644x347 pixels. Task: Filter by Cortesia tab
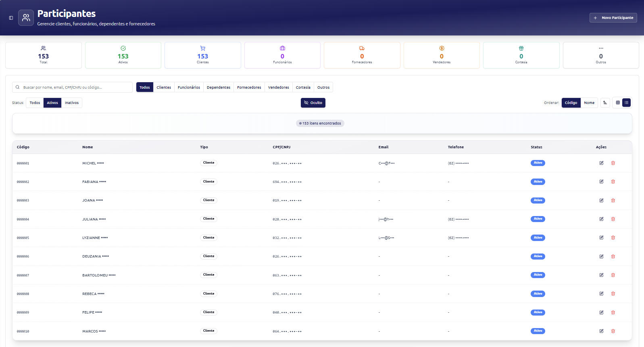coord(303,87)
